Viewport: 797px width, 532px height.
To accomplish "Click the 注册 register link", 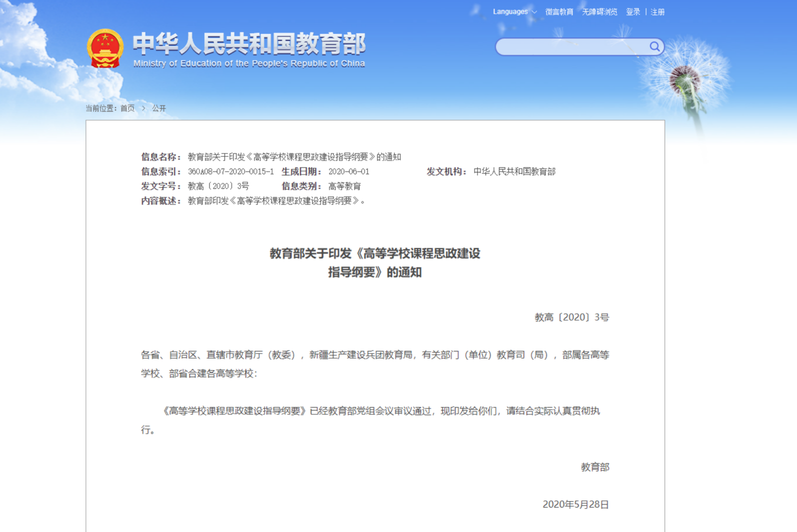I will (x=657, y=11).
